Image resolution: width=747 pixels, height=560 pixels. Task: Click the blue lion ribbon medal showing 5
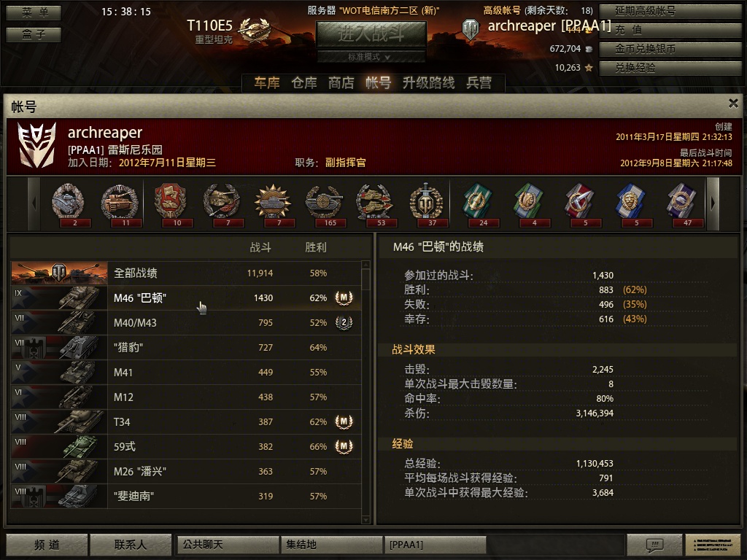coord(630,204)
